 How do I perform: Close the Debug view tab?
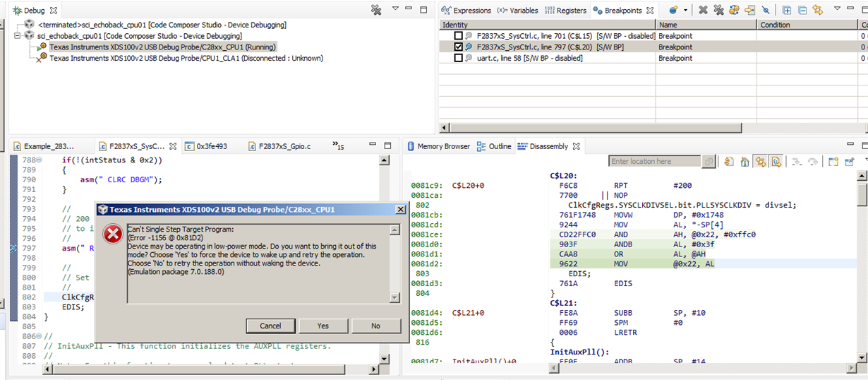[54, 11]
